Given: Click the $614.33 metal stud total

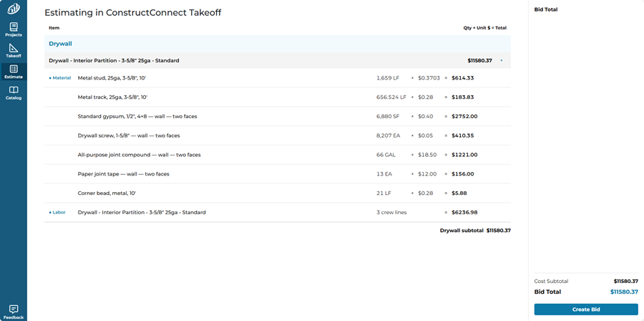Looking at the screenshot, I should [462, 77].
